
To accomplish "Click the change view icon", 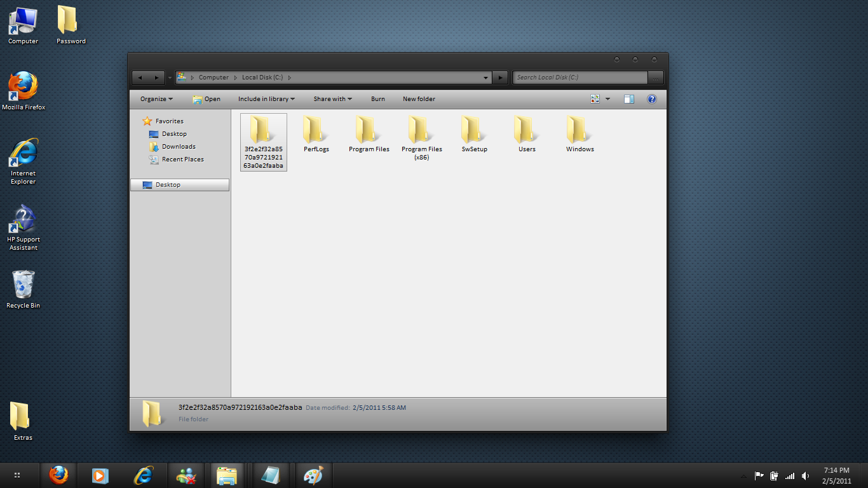I will click(x=595, y=99).
